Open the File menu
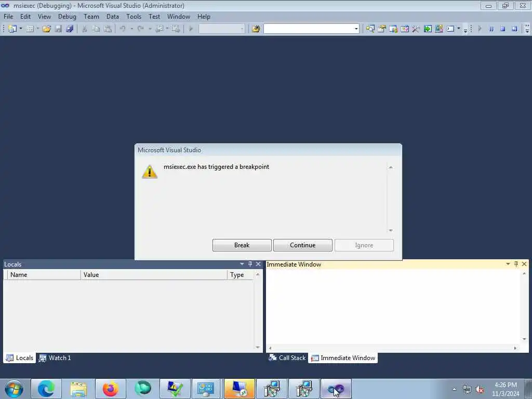The image size is (532, 399). click(8, 17)
